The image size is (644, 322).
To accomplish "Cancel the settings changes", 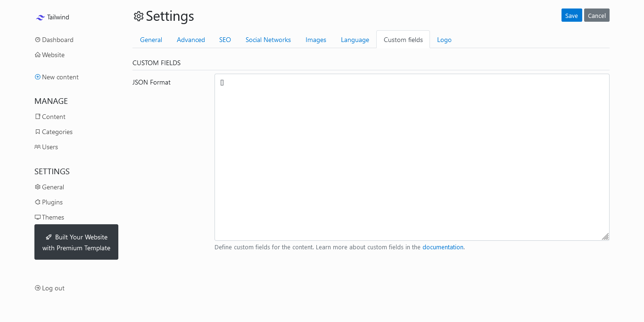I will tap(596, 15).
